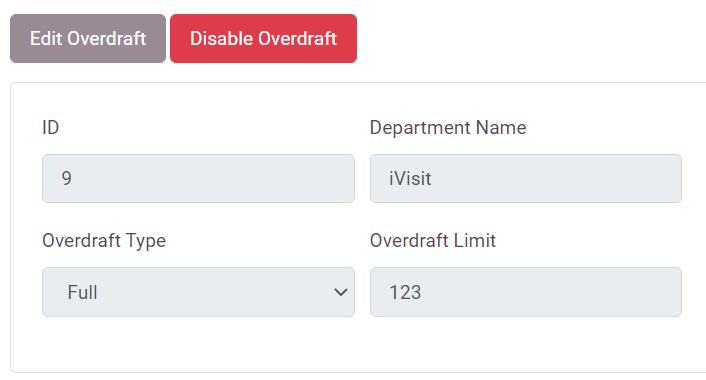Click the chevron arrow in Overdraft Type select

click(x=341, y=292)
